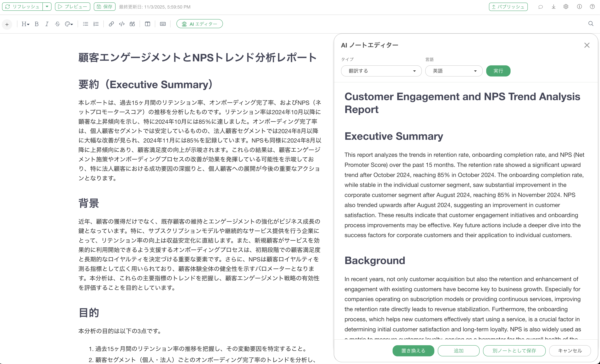Insert a code block icon

[x=122, y=24]
